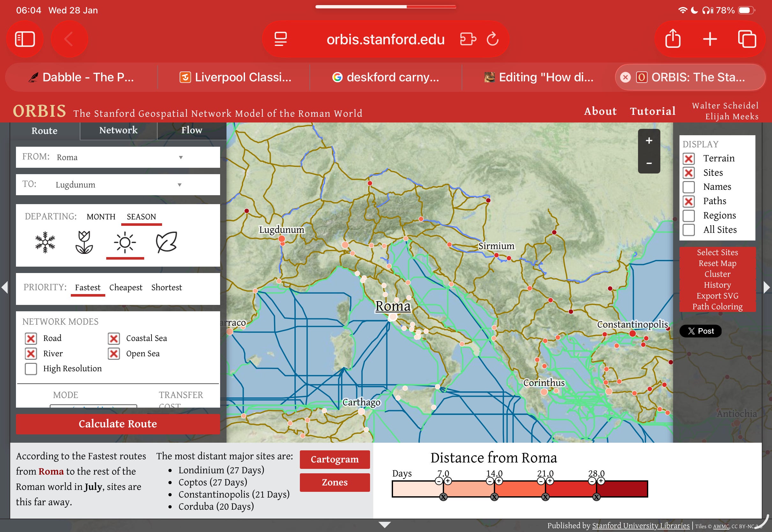Uncheck Open Sea network mode
The width and height of the screenshot is (772, 532).
pos(114,354)
